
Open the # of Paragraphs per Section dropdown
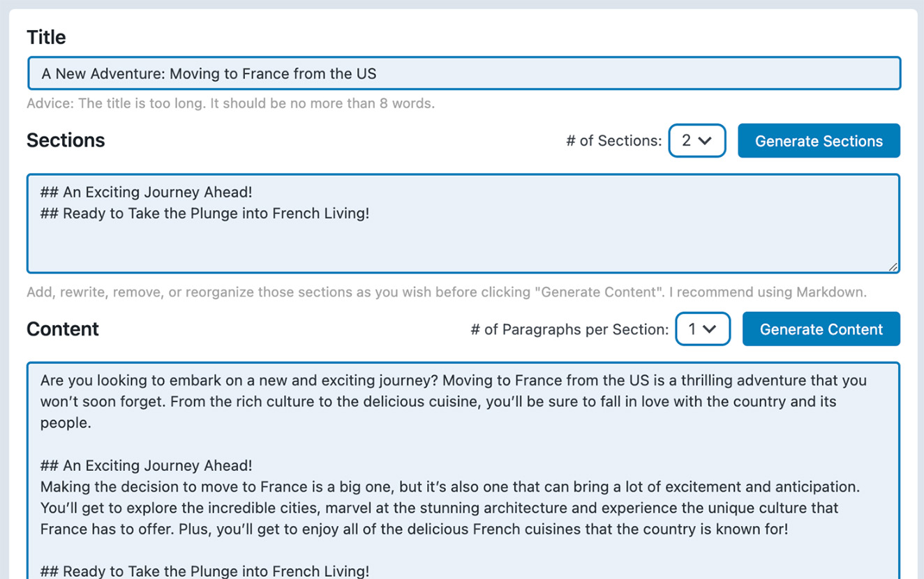point(702,329)
